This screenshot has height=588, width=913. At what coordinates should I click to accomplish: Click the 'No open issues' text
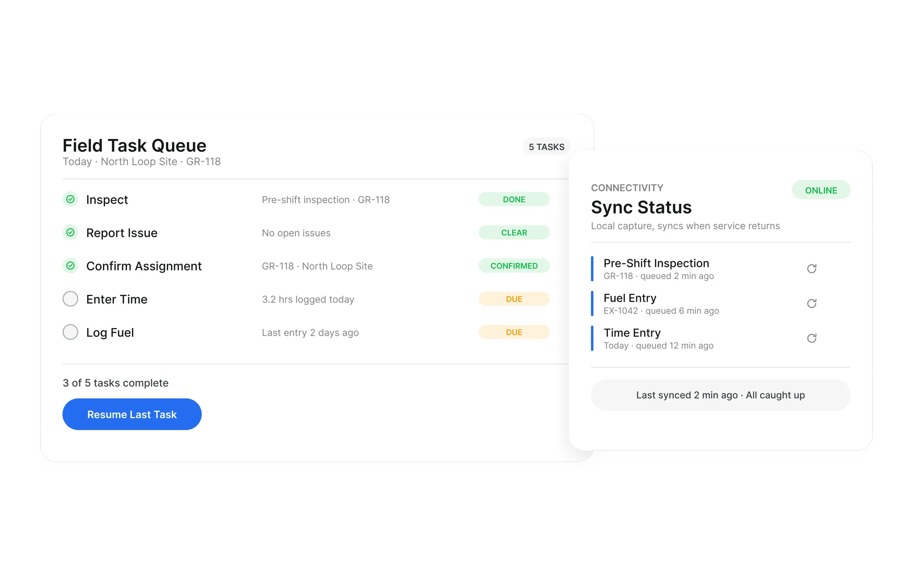296,233
